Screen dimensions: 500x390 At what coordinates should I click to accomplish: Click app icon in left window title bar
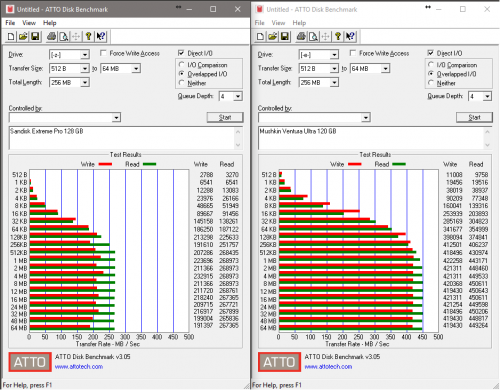[x=10, y=9]
